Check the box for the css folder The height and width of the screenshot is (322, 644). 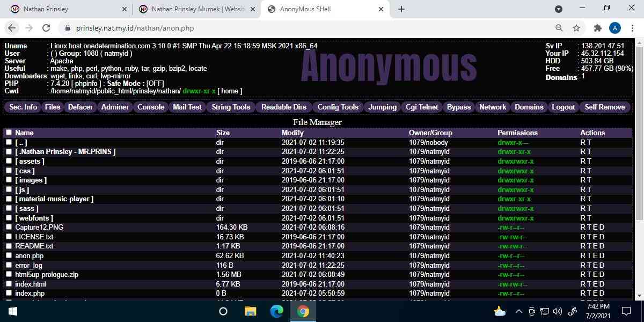pyautogui.click(x=9, y=171)
